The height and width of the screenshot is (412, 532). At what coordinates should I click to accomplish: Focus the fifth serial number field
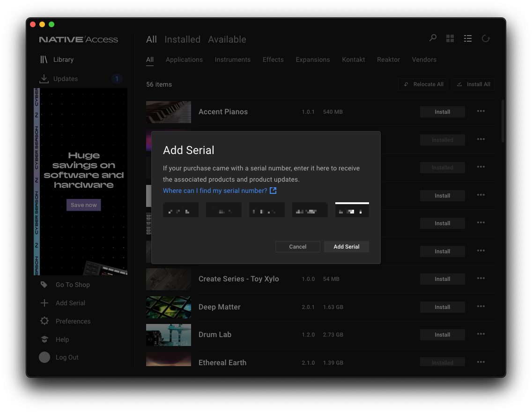[x=352, y=210]
